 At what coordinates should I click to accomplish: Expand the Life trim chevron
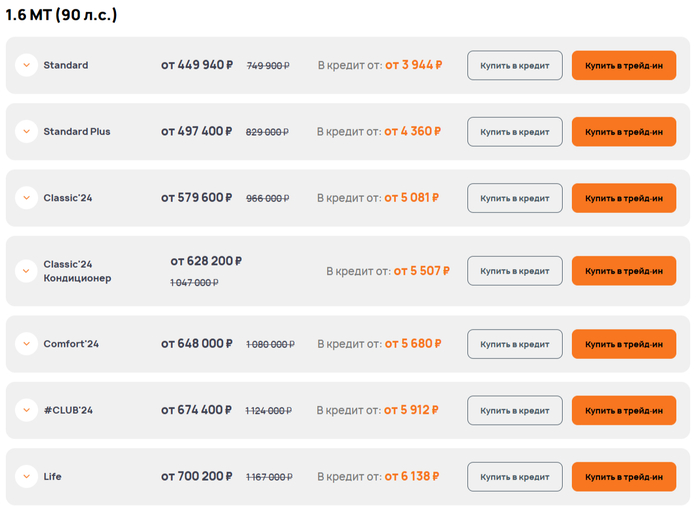26,476
